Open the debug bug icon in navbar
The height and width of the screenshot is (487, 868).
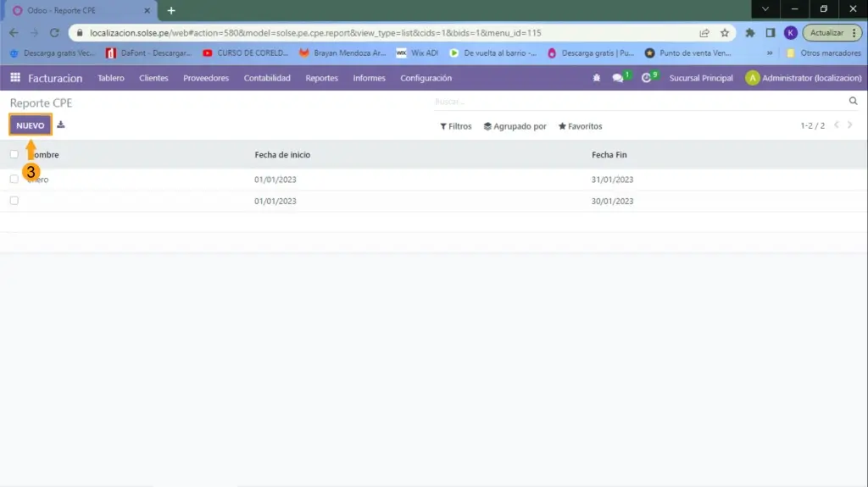597,78
